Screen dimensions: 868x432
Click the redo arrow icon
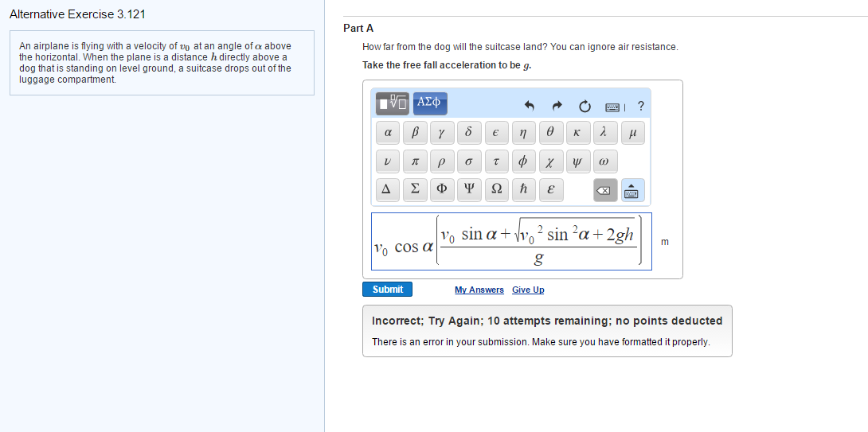[557, 105]
